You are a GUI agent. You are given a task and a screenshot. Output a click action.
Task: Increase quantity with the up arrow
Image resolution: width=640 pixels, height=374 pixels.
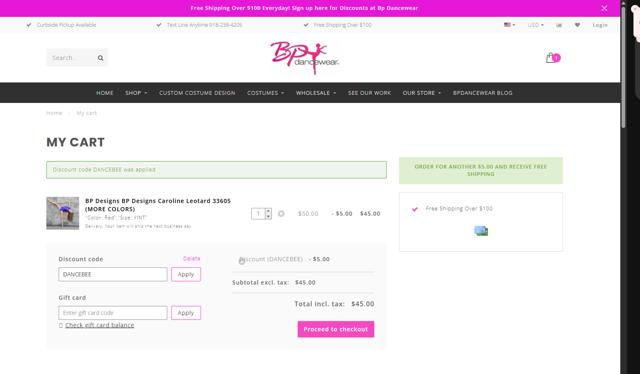coord(268,211)
